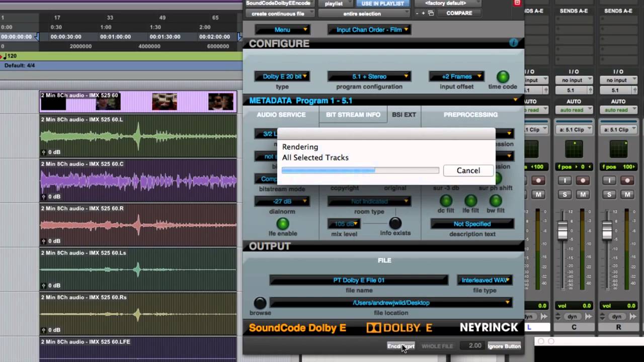Open 5.1 + Stereo program configuration dropdown

[369, 76]
